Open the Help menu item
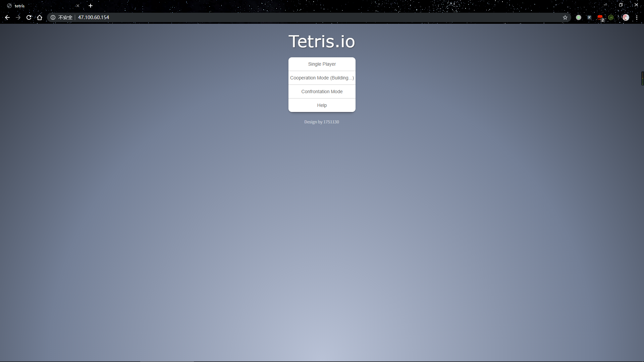644x362 pixels. coord(322,105)
